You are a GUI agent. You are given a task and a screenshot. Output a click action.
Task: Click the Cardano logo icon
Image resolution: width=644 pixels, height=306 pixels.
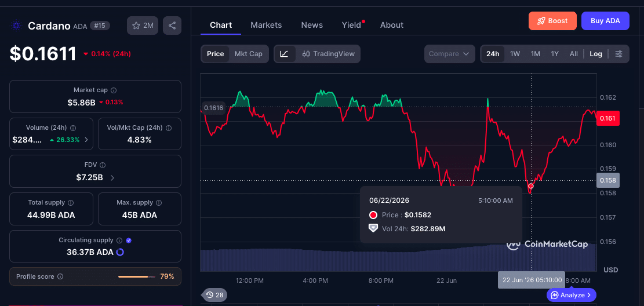pos(16,26)
